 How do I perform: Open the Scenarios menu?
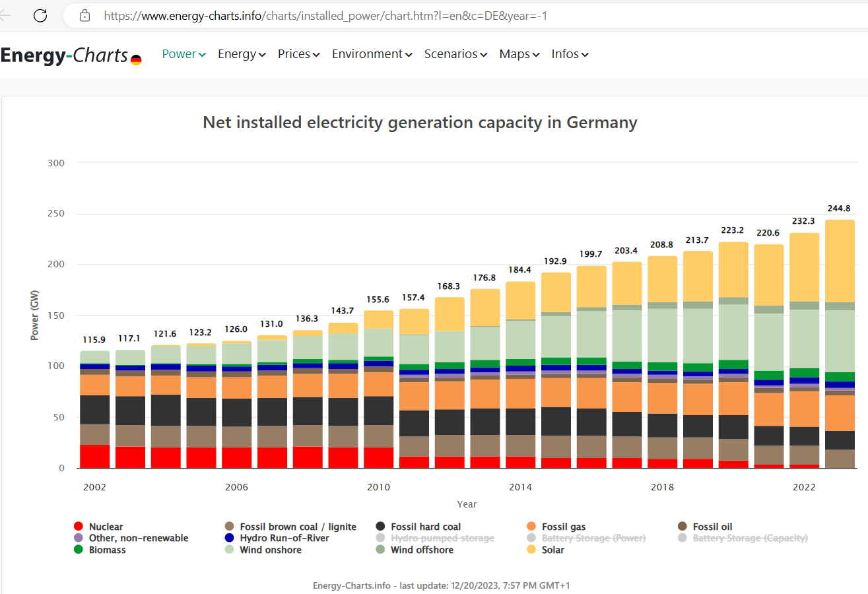[456, 54]
